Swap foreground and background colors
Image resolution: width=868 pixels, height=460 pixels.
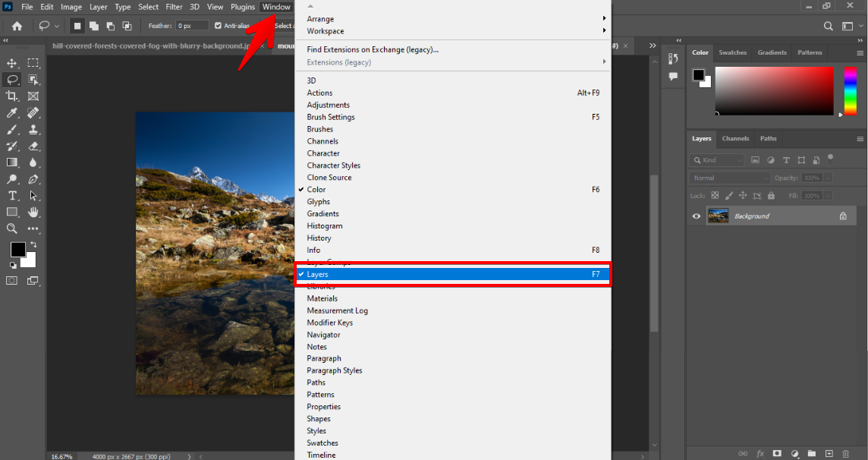pos(34,244)
